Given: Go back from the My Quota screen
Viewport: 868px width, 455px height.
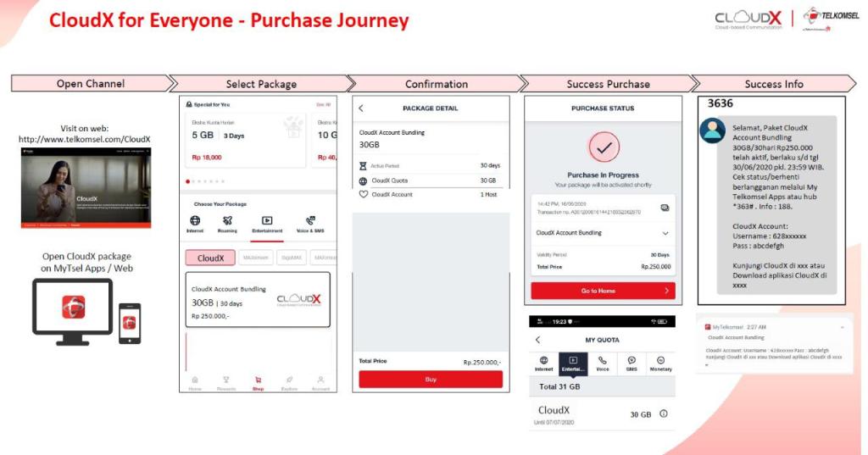Looking at the screenshot, I should coord(538,339).
